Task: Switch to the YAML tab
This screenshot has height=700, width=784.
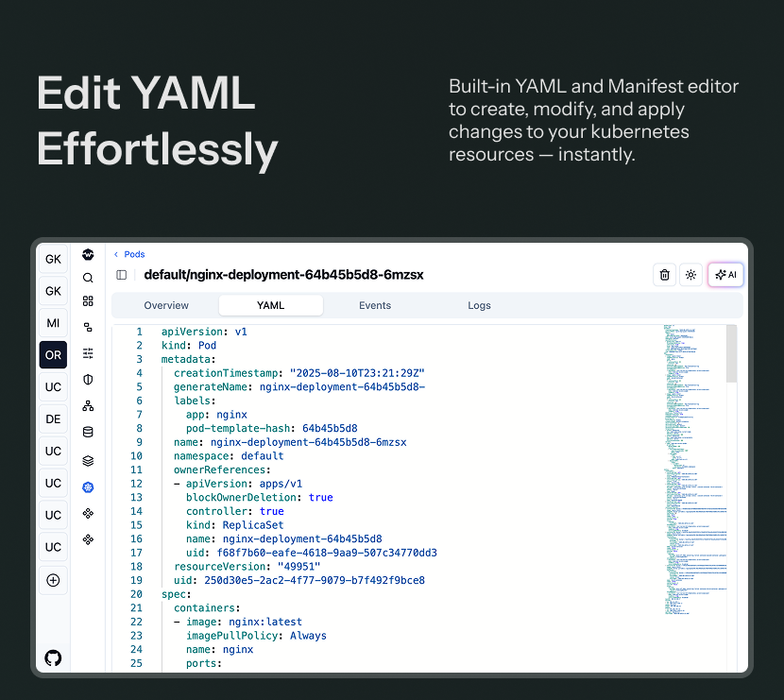Action: [270, 305]
